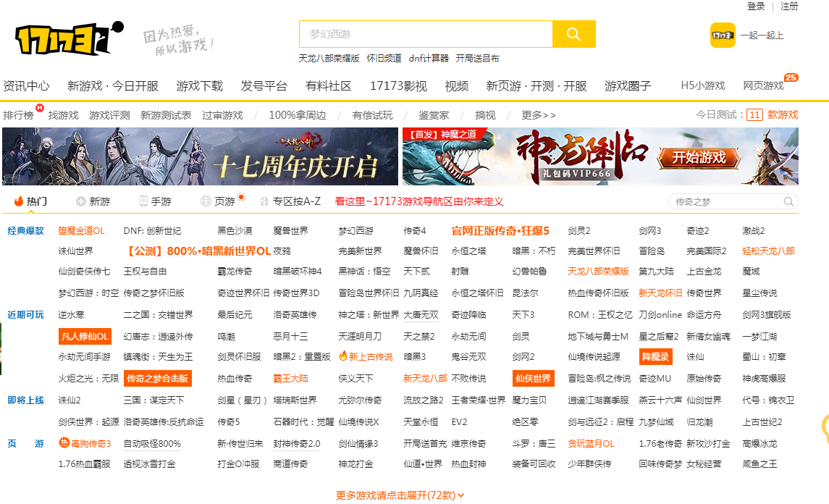The width and height of the screenshot is (829, 504).
Task: Click the 天龙八部荣耀版 hot search suggestion
Action: 329,58
